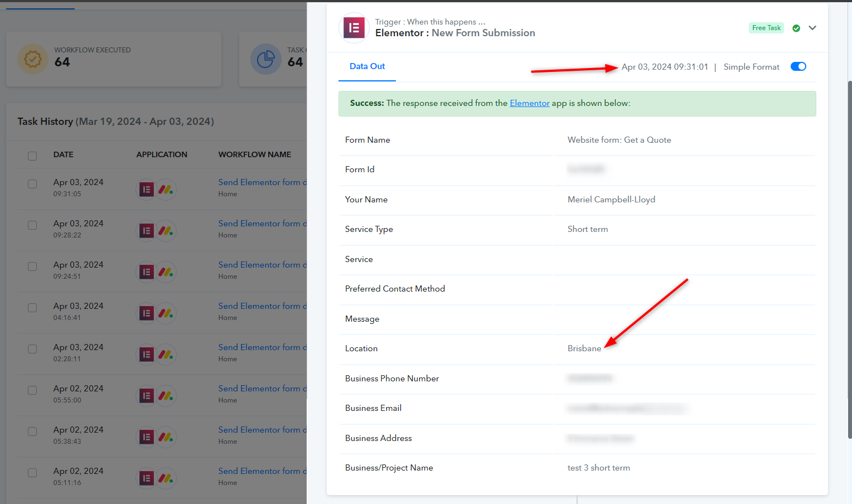Select all tasks with the header checkbox
This screenshot has height=504, width=852.
click(x=32, y=156)
